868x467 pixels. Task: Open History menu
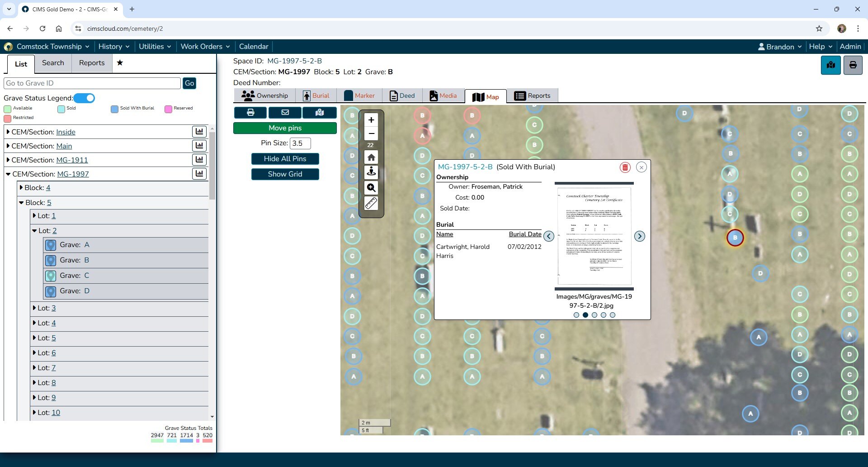[114, 47]
